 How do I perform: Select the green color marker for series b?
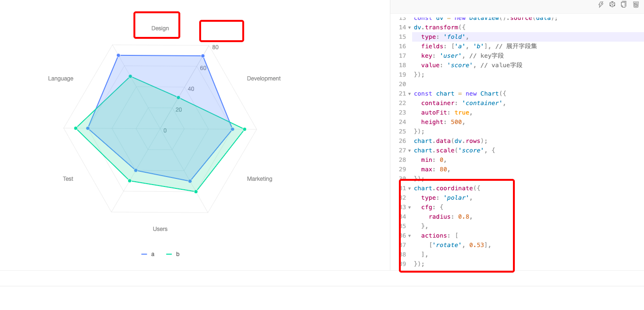pyautogui.click(x=169, y=254)
